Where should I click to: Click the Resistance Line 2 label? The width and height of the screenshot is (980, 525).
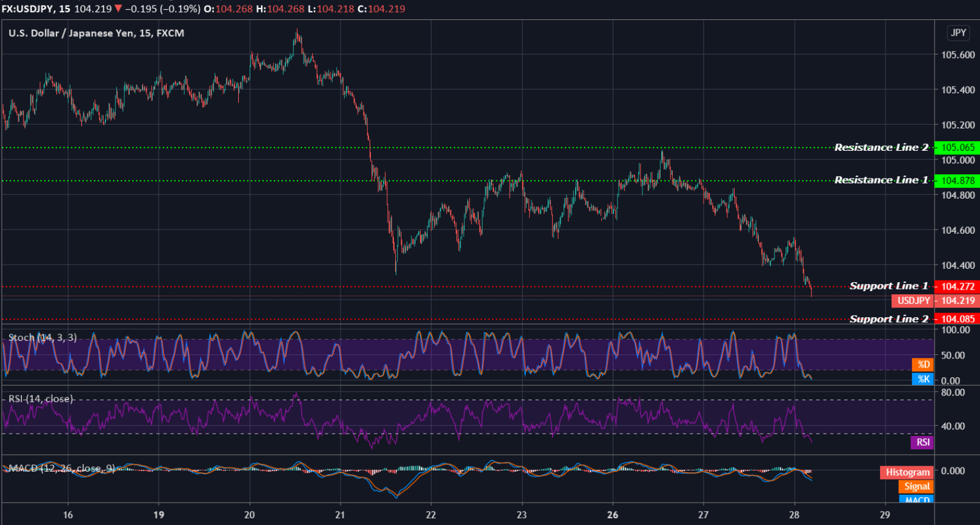[x=881, y=148]
